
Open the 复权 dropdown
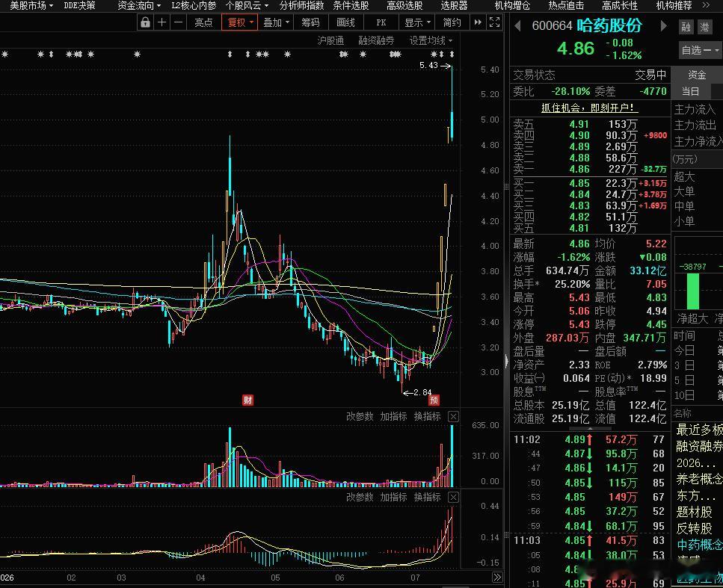pyautogui.click(x=239, y=22)
